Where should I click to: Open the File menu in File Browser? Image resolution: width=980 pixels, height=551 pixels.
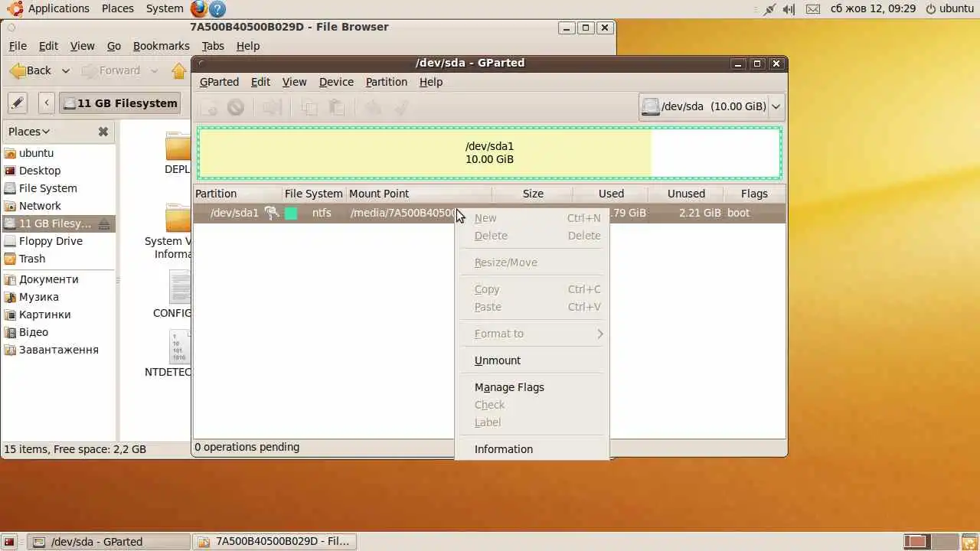click(x=18, y=46)
